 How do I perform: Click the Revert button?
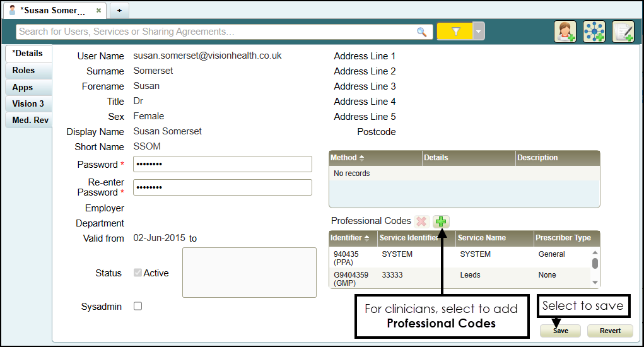pos(610,331)
